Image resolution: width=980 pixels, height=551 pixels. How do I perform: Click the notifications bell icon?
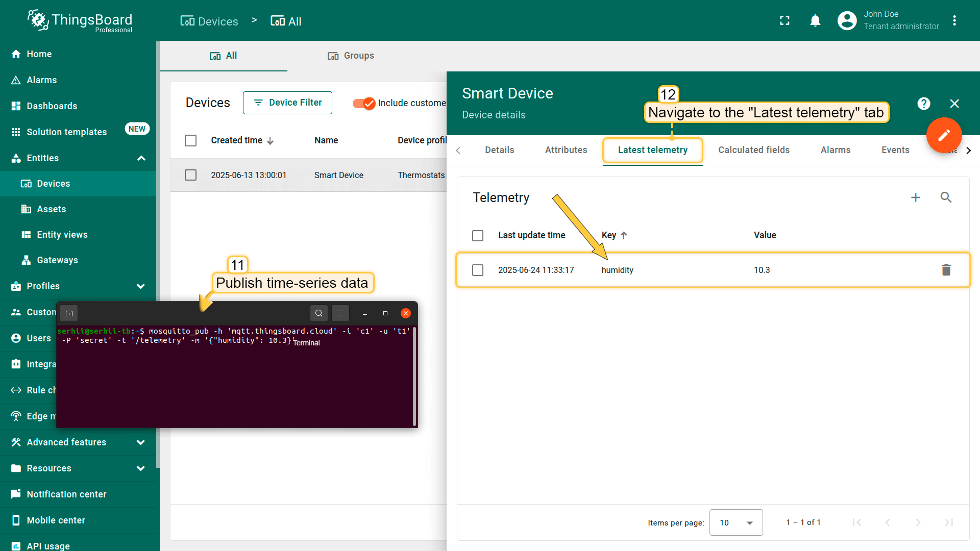coord(815,21)
